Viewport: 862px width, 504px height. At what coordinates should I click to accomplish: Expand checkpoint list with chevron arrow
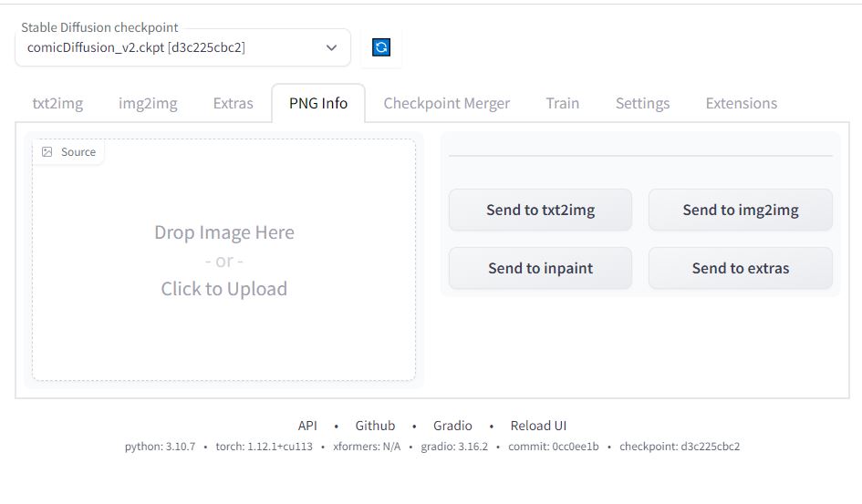click(x=331, y=47)
